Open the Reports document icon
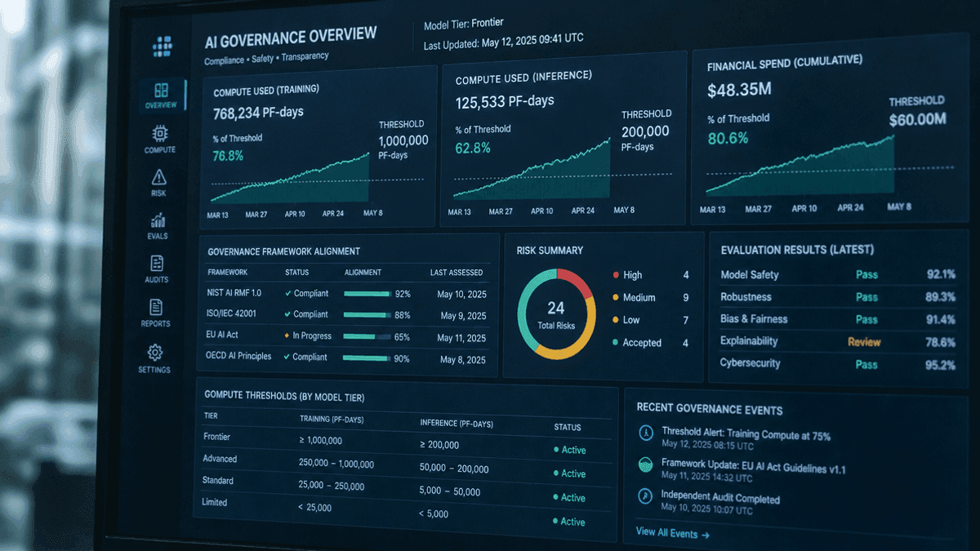This screenshot has height=551, width=980. click(x=156, y=307)
